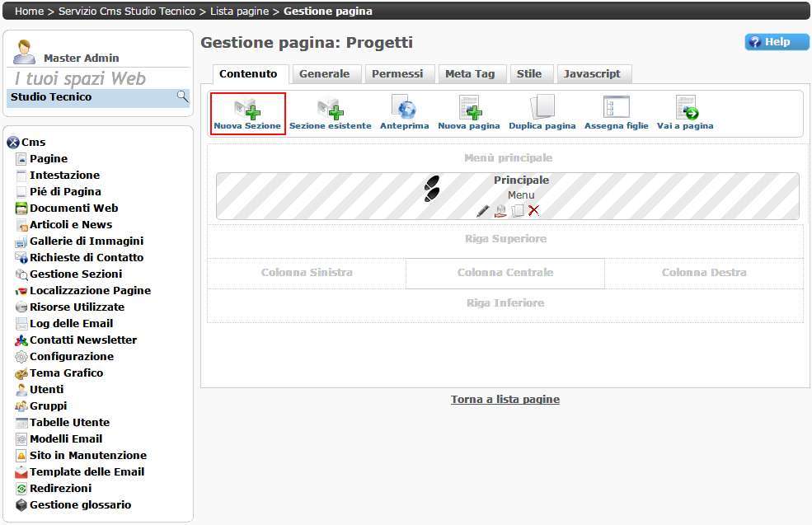Follow the Torna a lista pagine link
This screenshot has height=525, width=812.
pyautogui.click(x=505, y=400)
